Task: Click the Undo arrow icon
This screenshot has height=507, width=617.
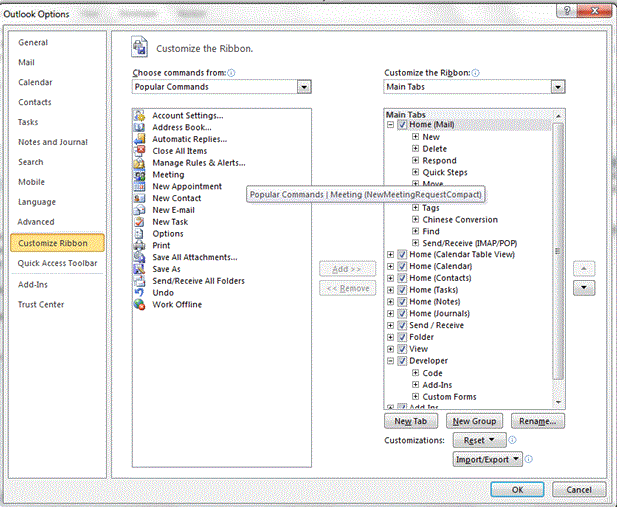Action: click(x=139, y=293)
